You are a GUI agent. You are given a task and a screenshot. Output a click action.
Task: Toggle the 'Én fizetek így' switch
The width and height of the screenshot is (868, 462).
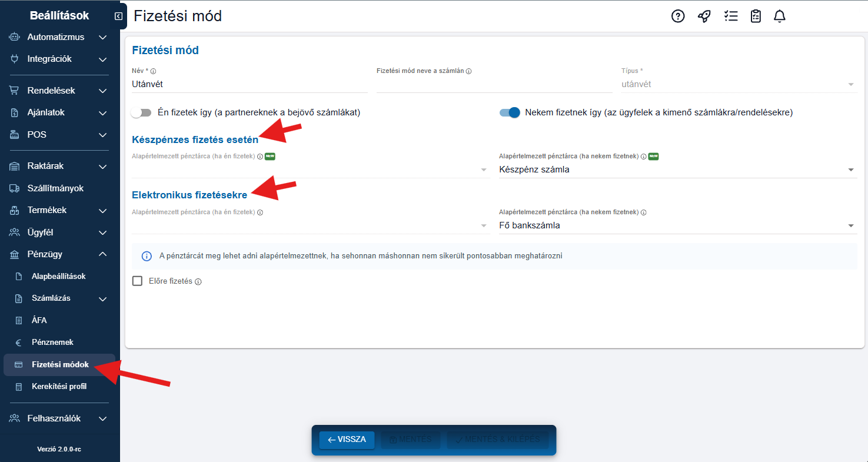click(141, 112)
